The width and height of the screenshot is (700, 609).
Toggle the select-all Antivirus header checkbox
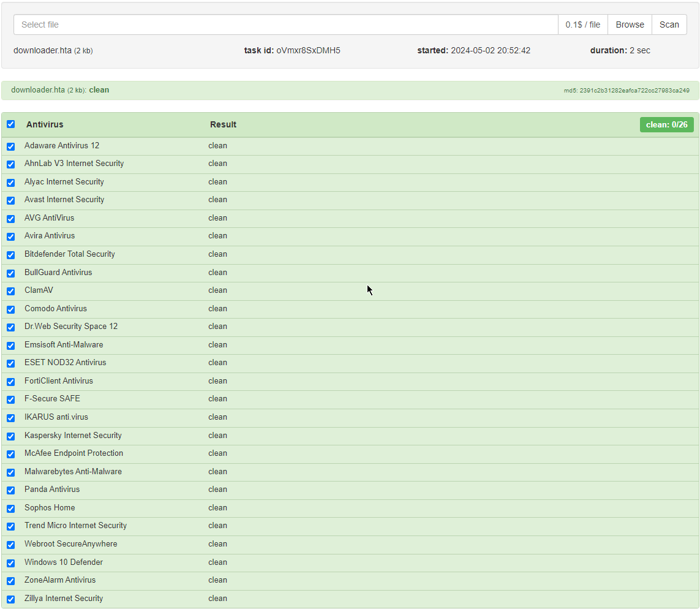(x=10, y=124)
